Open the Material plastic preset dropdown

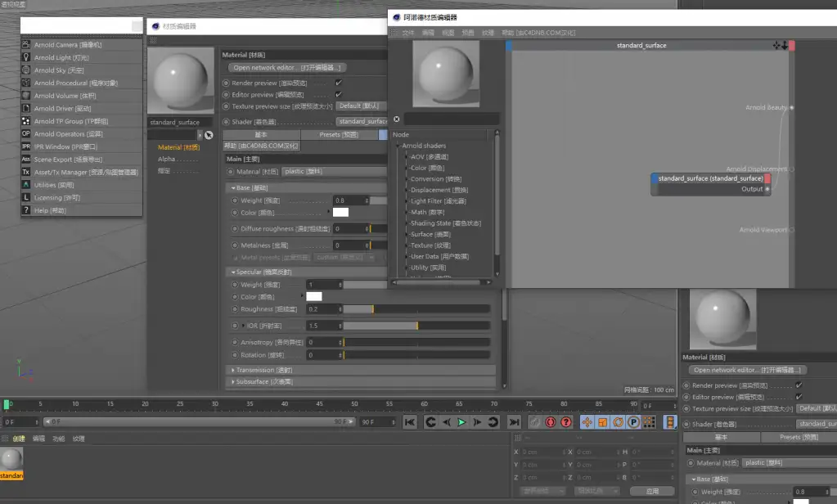[334, 171]
